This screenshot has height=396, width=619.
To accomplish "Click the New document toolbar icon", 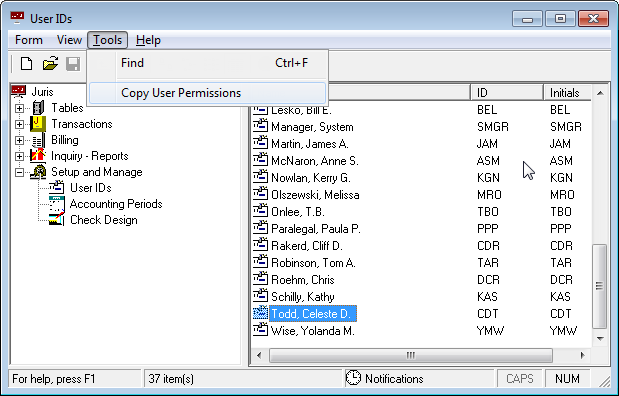I will [x=26, y=64].
